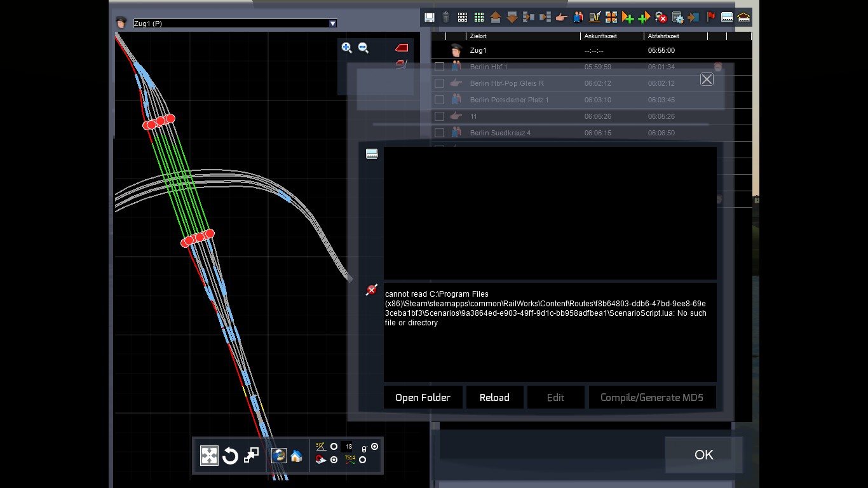Image resolution: width=868 pixels, height=488 pixels.
Task: Click the pointing hand waypoint toolbar icon
Action: (x=561, y=17)
